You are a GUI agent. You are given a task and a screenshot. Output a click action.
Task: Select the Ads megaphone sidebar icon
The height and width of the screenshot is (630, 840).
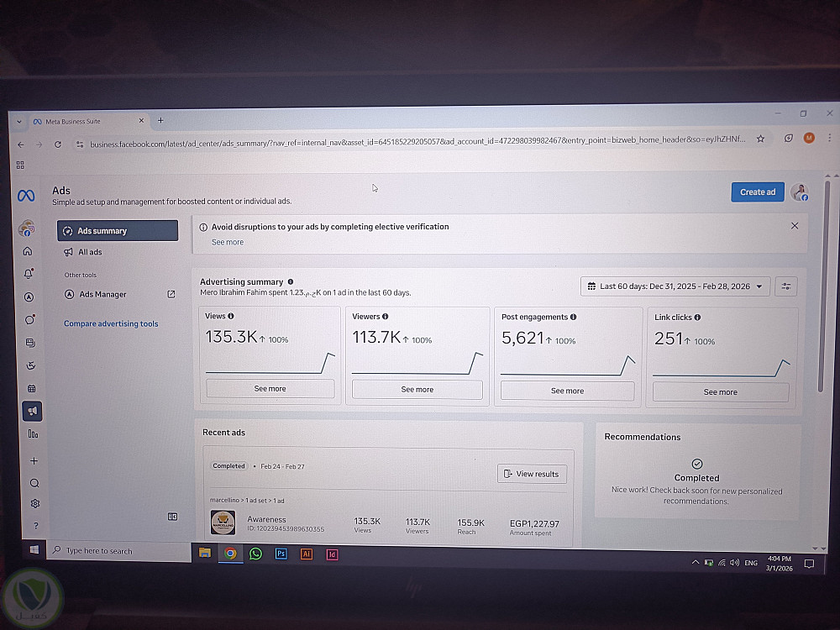(x=32, y=411)
